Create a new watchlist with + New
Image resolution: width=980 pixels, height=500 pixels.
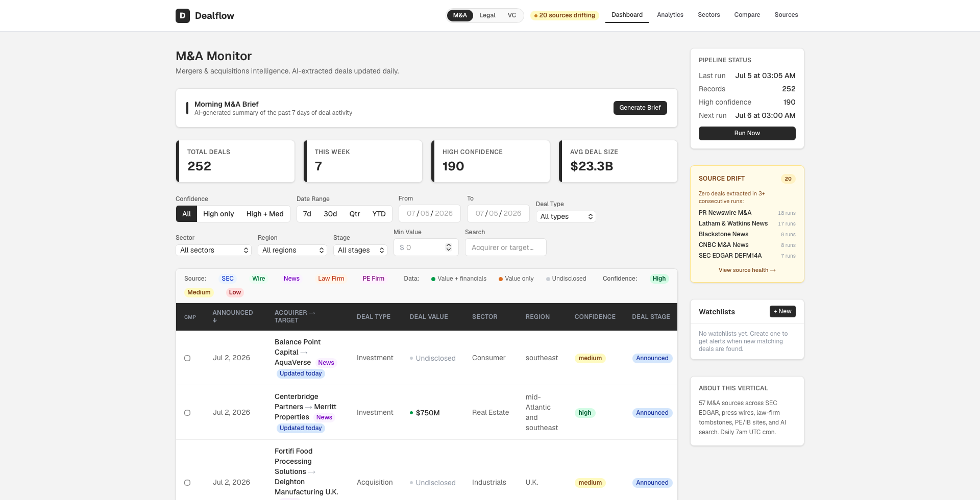(x=782, y=311)
